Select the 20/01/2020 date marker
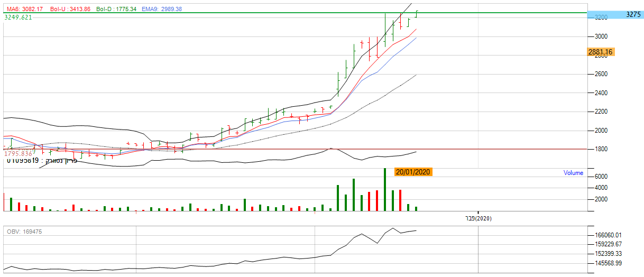 point(413,172)
